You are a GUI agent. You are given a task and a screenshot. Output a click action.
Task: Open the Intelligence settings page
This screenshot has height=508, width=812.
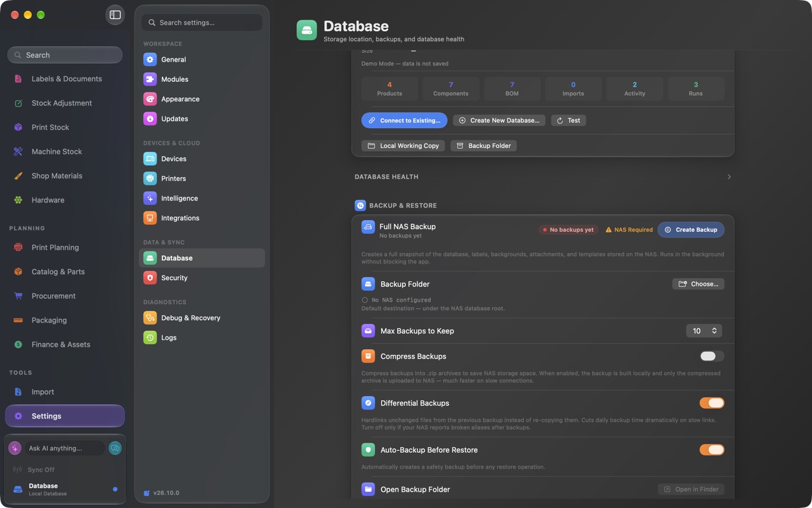click(x=202, y=198)
